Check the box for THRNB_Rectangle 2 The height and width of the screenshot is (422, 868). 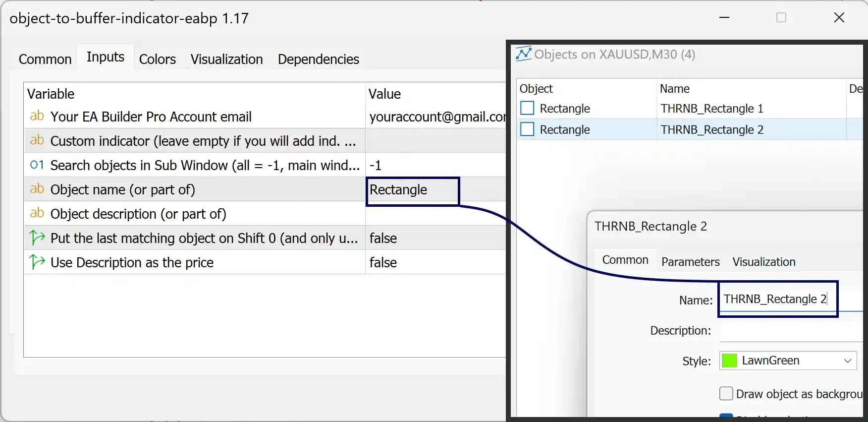click(527, 129)
